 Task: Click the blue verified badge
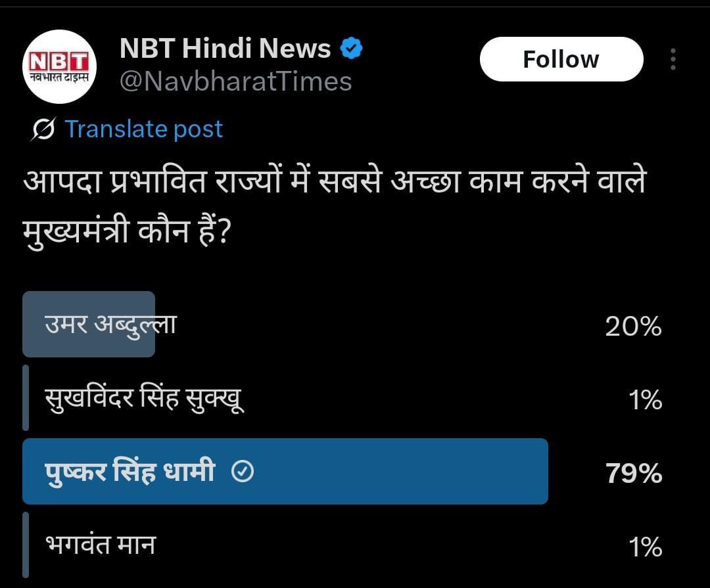click(352, 49)
